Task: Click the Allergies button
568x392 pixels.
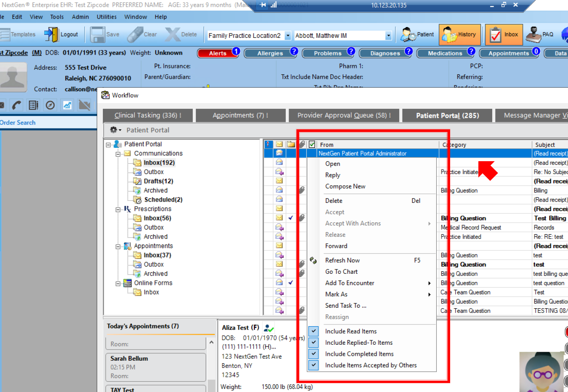Action: pyautogui.click(x=270, y=53)
